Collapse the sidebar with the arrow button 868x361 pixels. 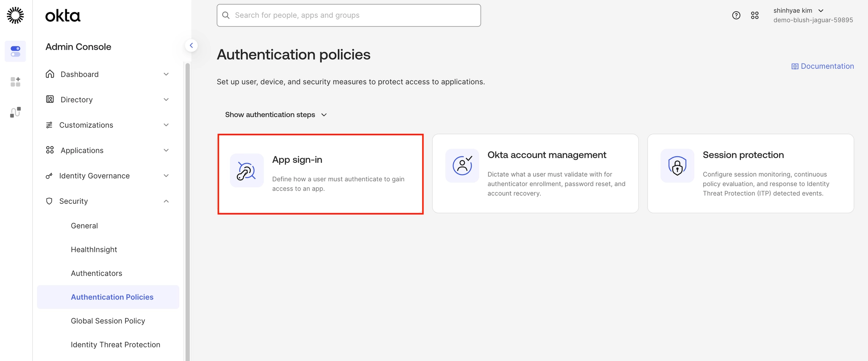point(192,45)
